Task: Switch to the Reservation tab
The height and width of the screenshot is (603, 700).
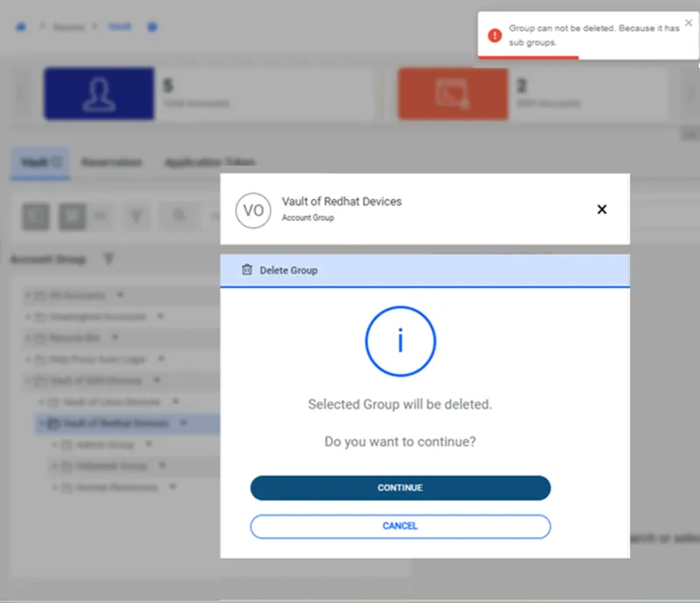Action: (x=111, y=162)
